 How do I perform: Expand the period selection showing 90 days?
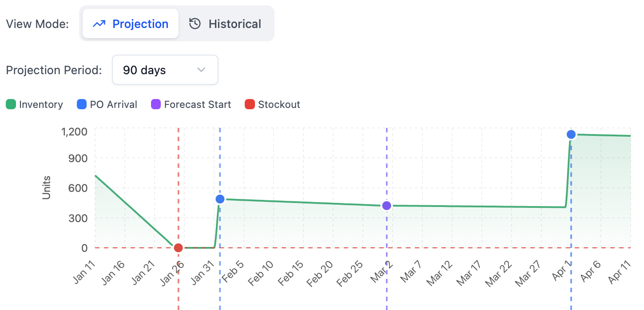tap(165, 70)
